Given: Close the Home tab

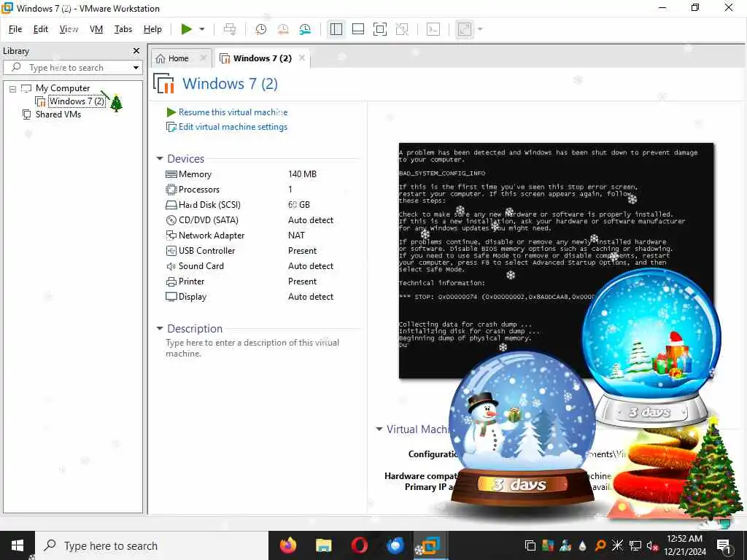Looking at the screenshot, I should click(204, 58).
